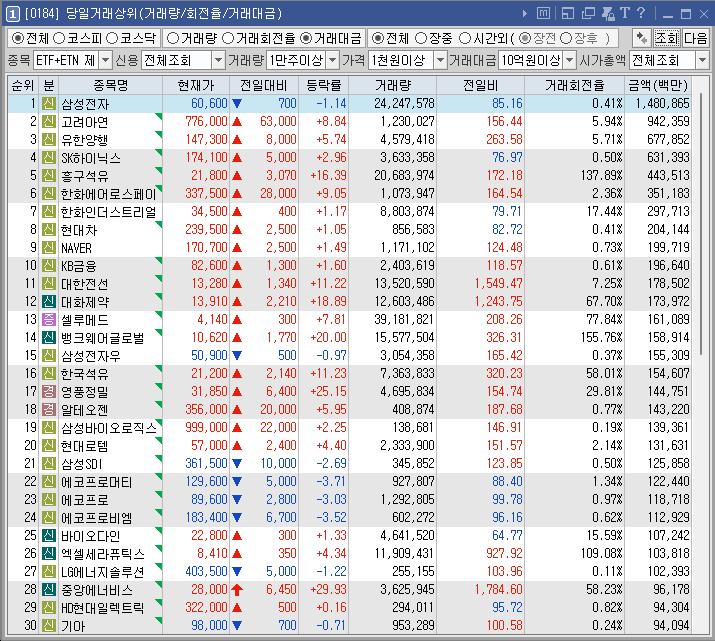The height and width of the screenshot is (641, 715).
Task: Select the 코스닥 market radio button
Action: coord(112,38)
